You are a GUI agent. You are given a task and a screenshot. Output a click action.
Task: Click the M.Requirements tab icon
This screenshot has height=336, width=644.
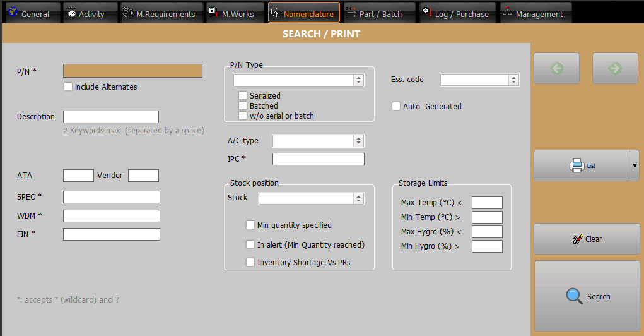[128, 13]
